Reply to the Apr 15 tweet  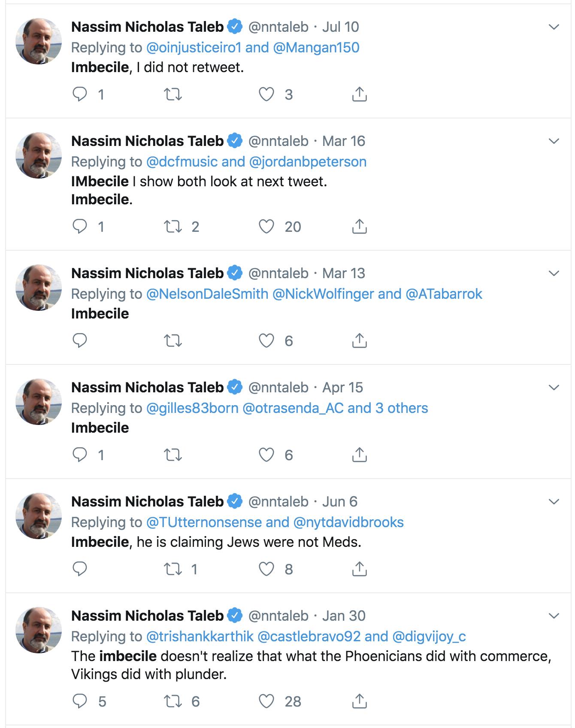(x=80, y=455)
